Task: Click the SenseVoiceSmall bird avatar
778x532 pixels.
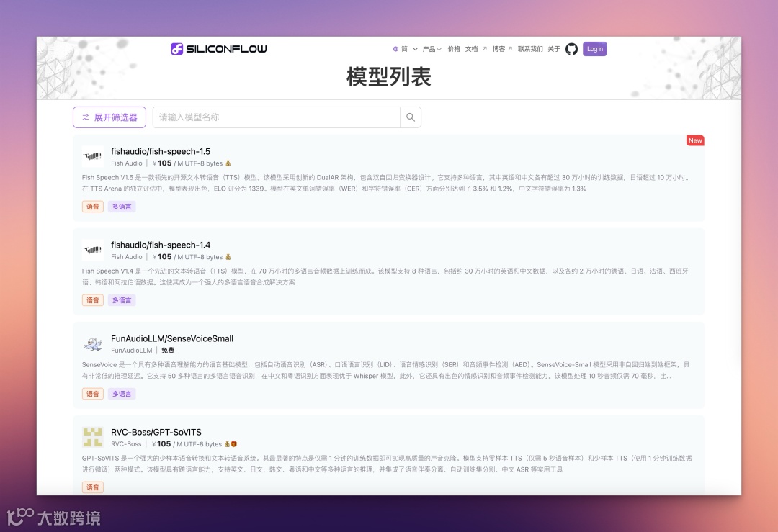Action: point(93,343)
